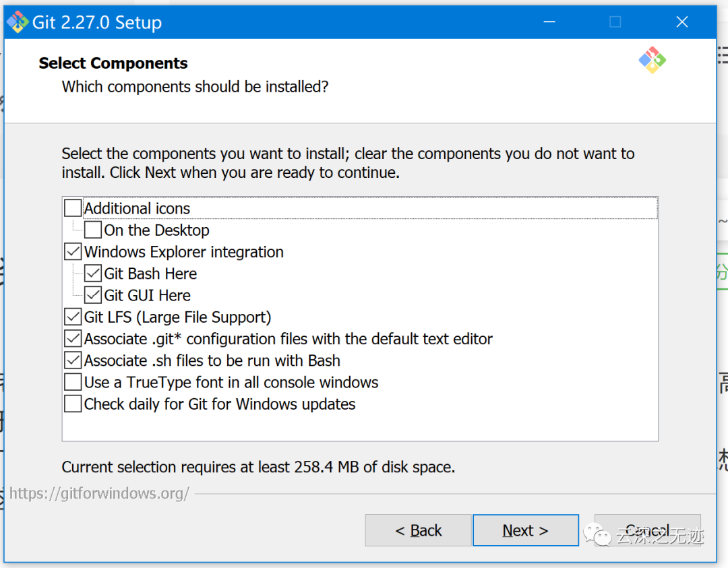Enable the Additional icons checkbox

click(73, 208)
